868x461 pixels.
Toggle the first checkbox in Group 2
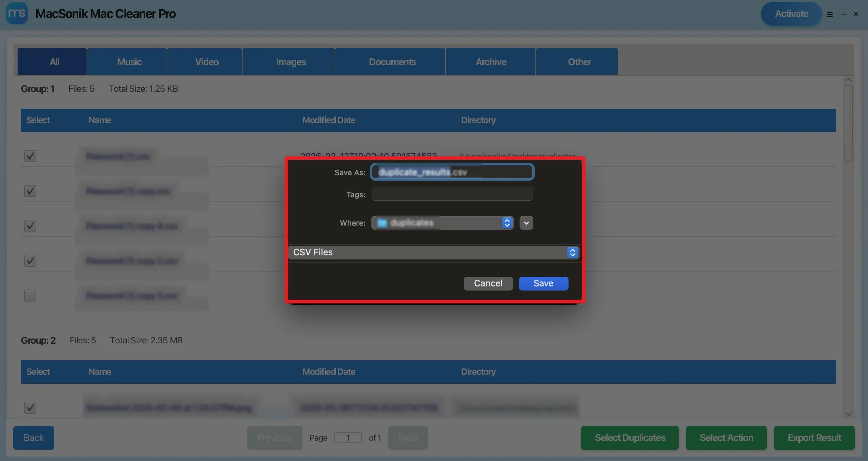[x=30, y=408]
